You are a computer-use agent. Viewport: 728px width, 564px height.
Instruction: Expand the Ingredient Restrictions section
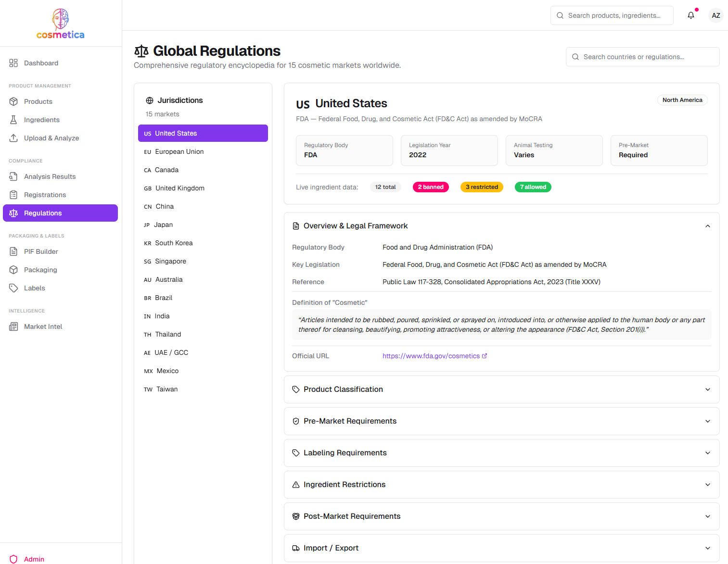click(x=707, y=485)
